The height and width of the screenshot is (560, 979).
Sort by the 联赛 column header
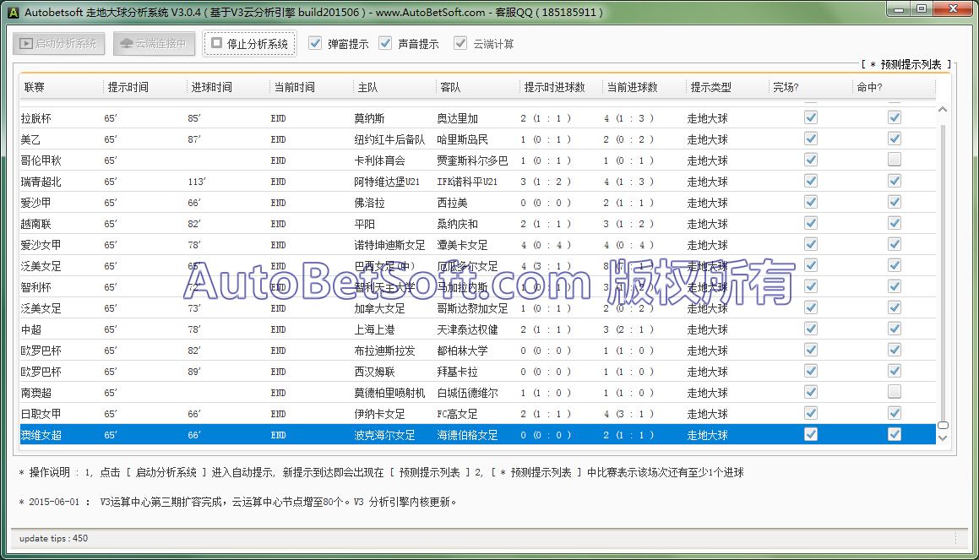point(61,87)
